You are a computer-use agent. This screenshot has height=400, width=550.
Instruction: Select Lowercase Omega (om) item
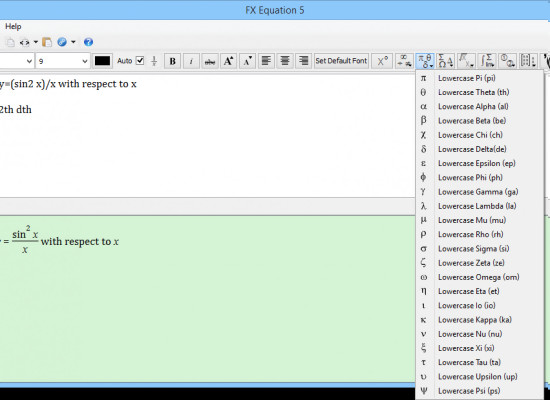tap(479, 277)
